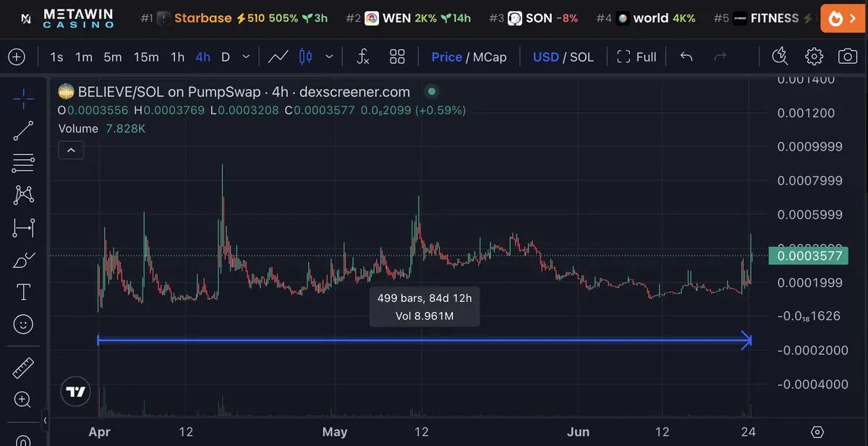Expand the timeframe dropdown arrow
The height and width of the screenshot is (446, 868).
247,56
